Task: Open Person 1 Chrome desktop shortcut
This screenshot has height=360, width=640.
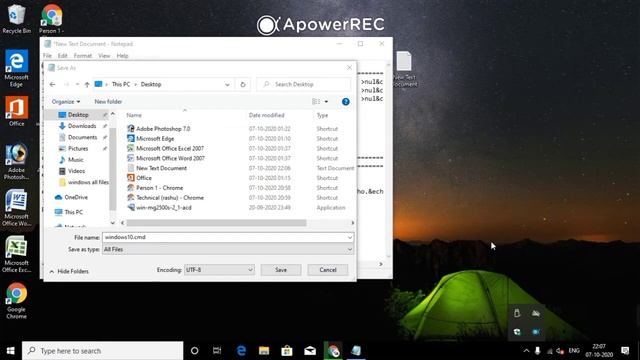Action: tap(51, 18)
